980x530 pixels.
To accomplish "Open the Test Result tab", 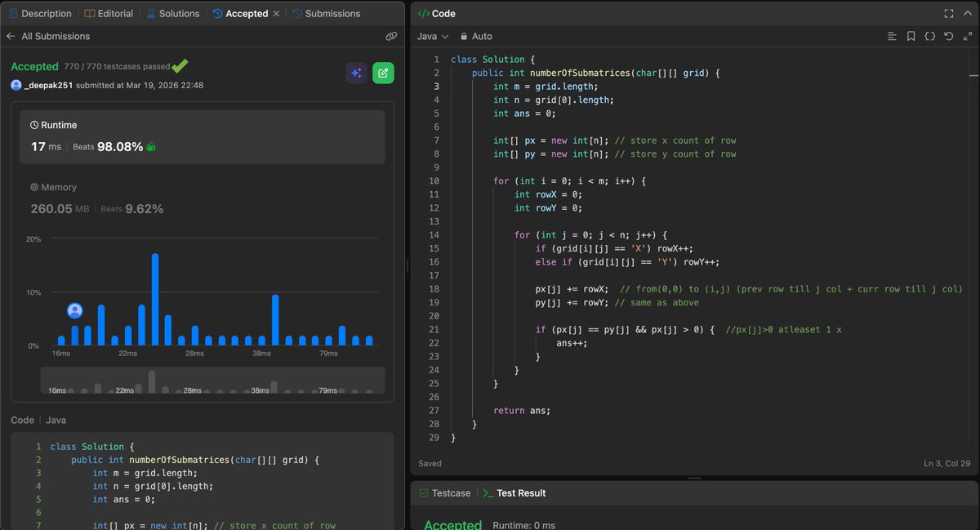I will pos(514,492).
